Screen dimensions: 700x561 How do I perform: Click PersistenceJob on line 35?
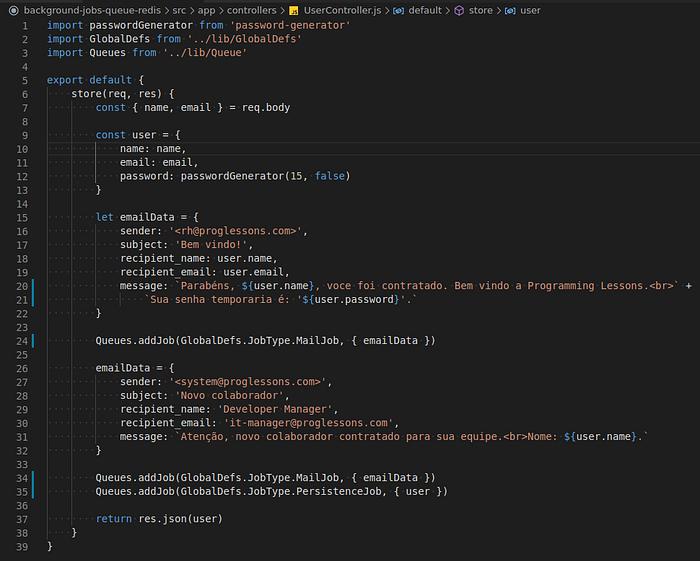tap(339, 492)
